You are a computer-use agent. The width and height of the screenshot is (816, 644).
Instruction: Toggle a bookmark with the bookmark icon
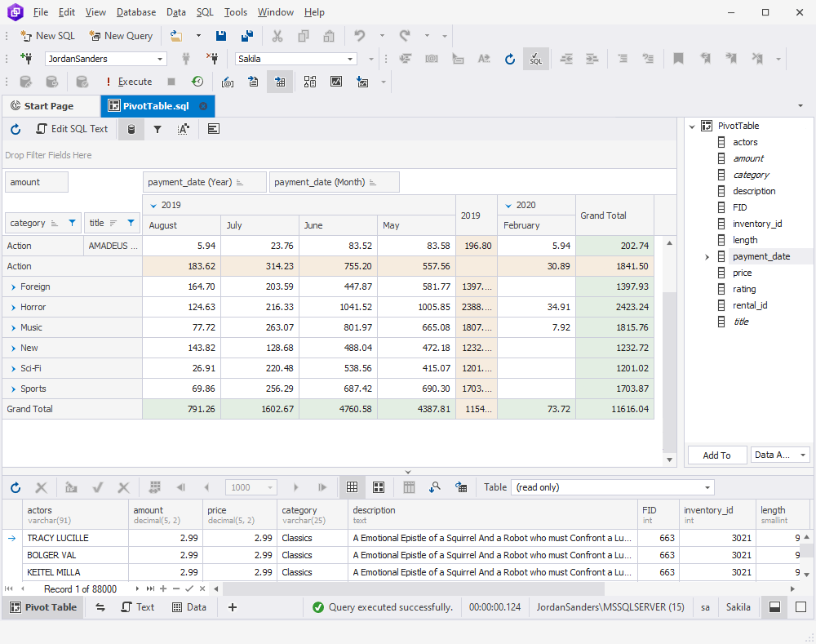(x=679, y=58)
